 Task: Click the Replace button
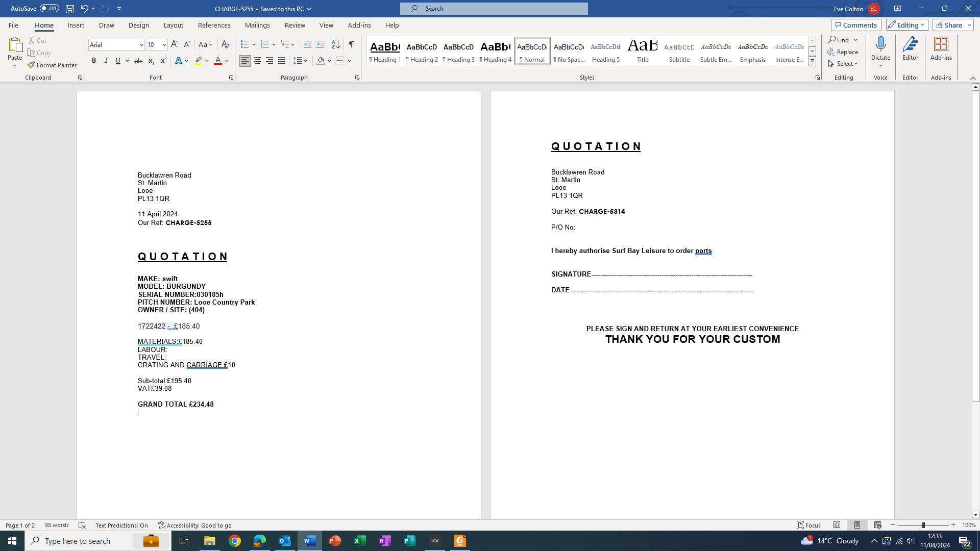pyautogui.click(x=843, y=52)
